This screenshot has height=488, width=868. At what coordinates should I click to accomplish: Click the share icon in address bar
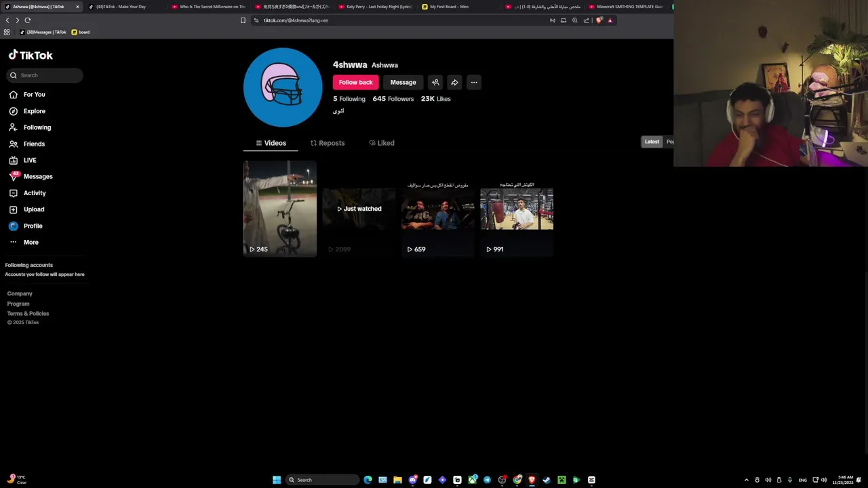(x=587, y=20)
